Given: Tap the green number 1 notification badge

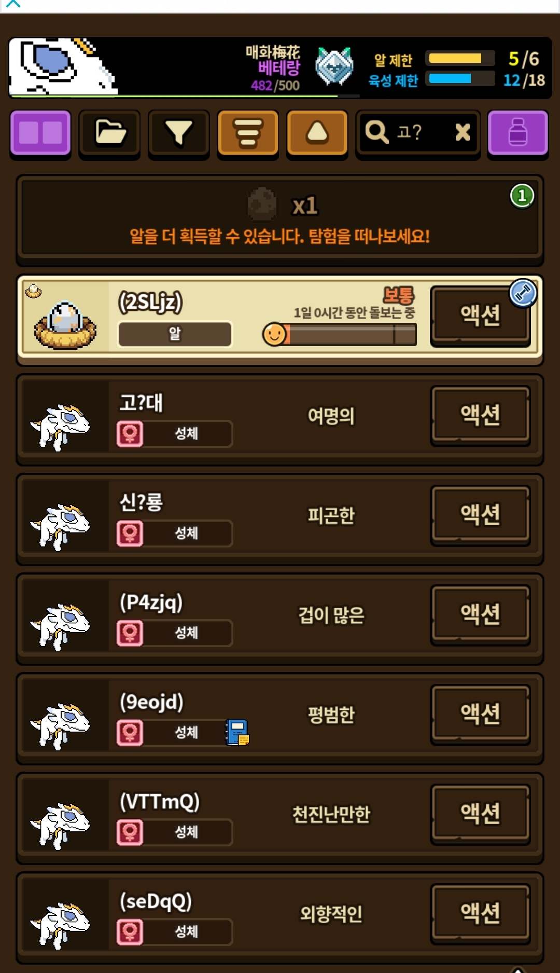Looking at the screenshot, I should click(522, 196).
